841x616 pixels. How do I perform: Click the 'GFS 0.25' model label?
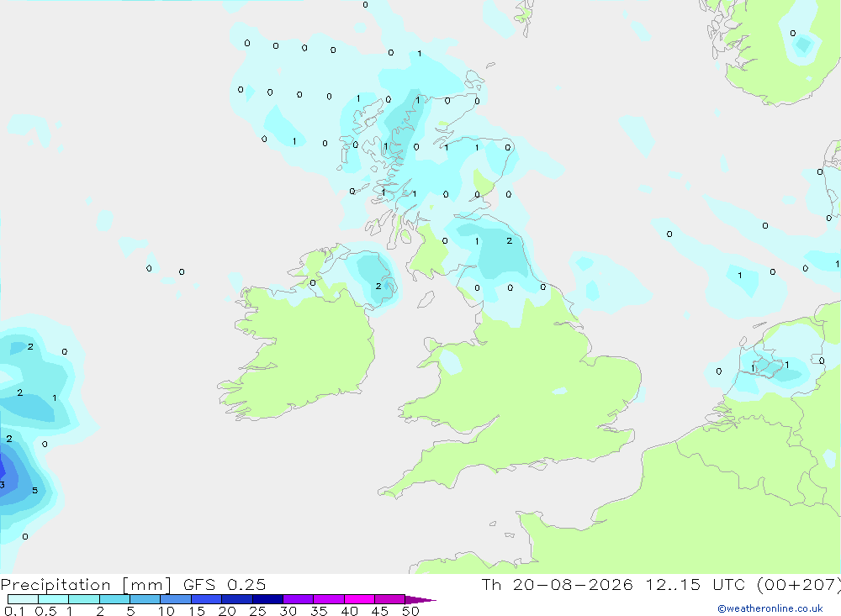point(225,584)
